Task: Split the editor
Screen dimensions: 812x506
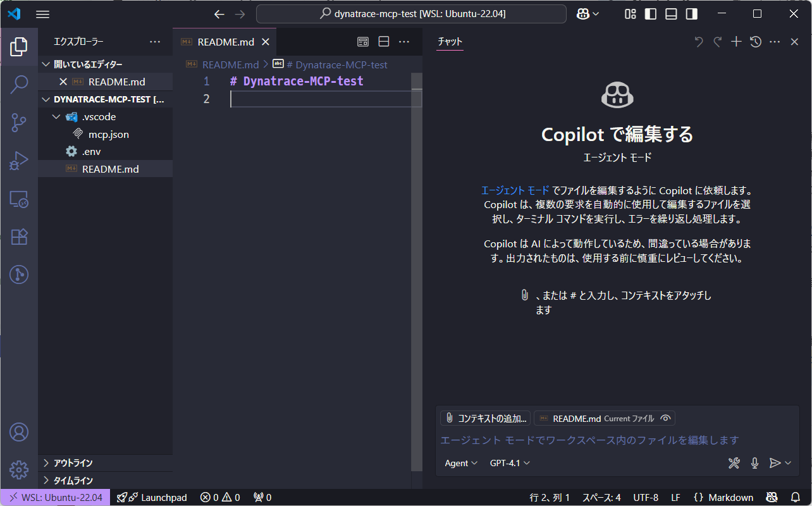Action: coord(383,42)
